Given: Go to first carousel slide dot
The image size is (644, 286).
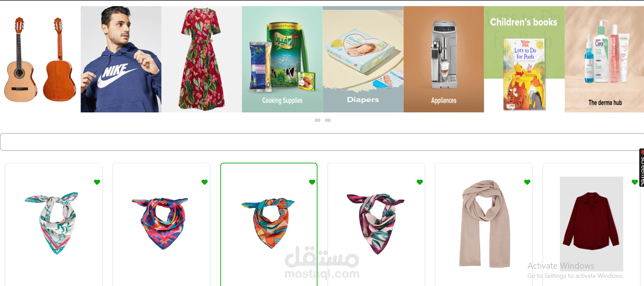Looking at the screenshot, I should 318,120.
